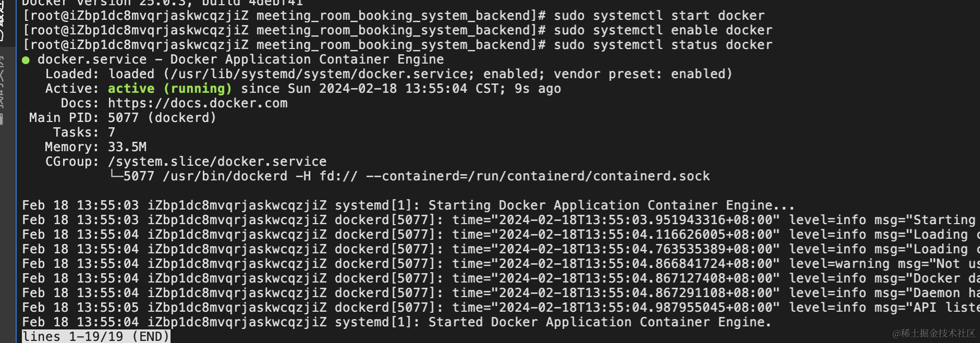Click the Tasks count value 7
Screen dimensions: 980x343
pyautogui.click(x=111, y=132)
